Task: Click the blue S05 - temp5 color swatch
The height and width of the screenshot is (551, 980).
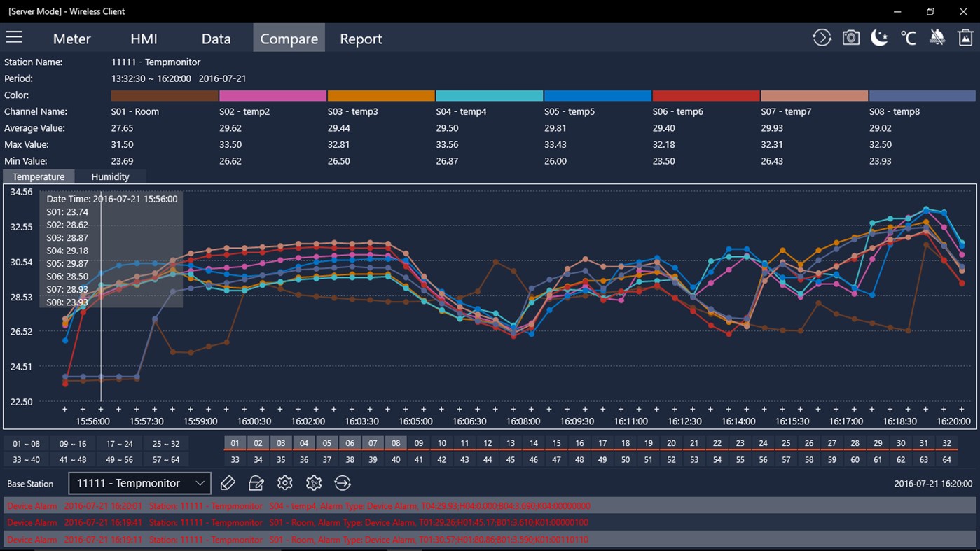Action: pyautogui.click(x=598, y=95)
